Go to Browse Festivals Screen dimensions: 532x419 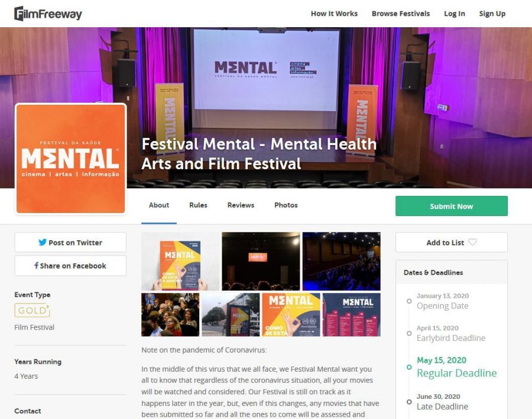tap(401, 14)
